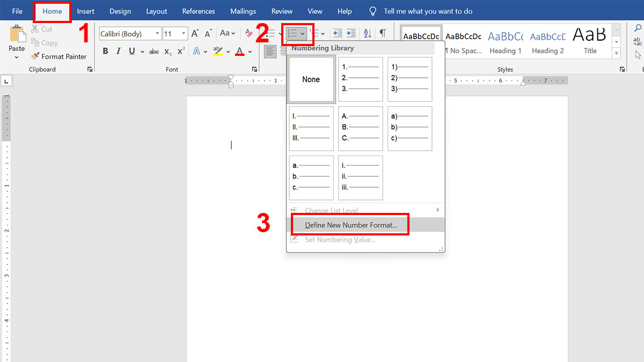This screenshot has width=644, height=362.
Task: Select the None option in Numbering Library
Action: pyautogui.click(x=311, y=79)
